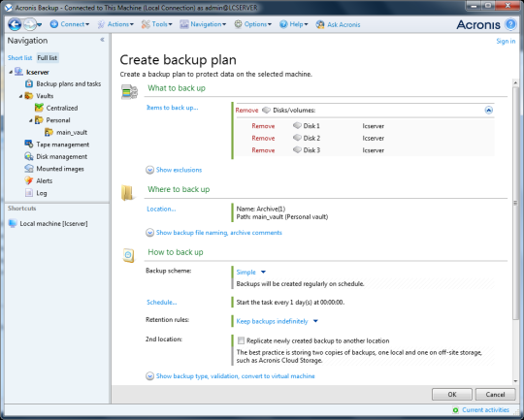
Task: Click the blue help question mark icon
Action: click(x=510, y=24)
